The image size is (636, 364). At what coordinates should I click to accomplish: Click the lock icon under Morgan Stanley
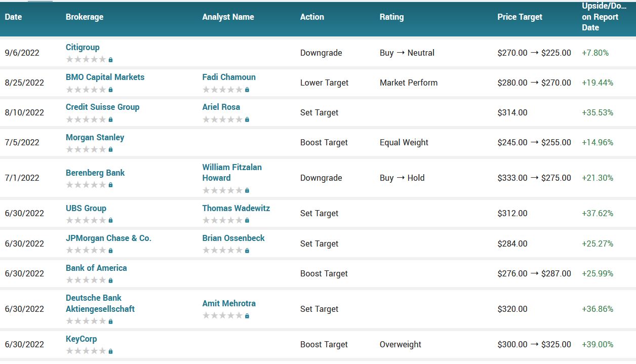[x=110, y=150]
